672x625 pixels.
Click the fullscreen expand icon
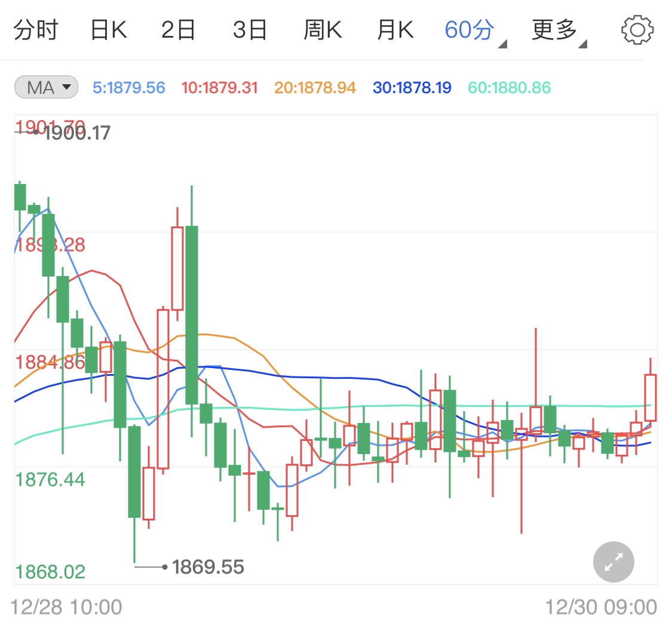point(613,562)
